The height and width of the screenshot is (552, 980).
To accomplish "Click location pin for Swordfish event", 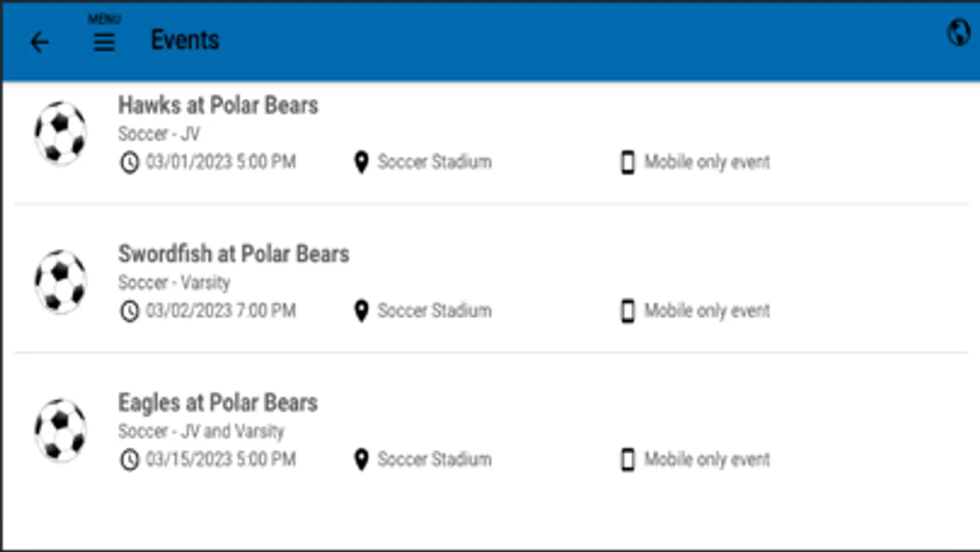I will (362, 311).
